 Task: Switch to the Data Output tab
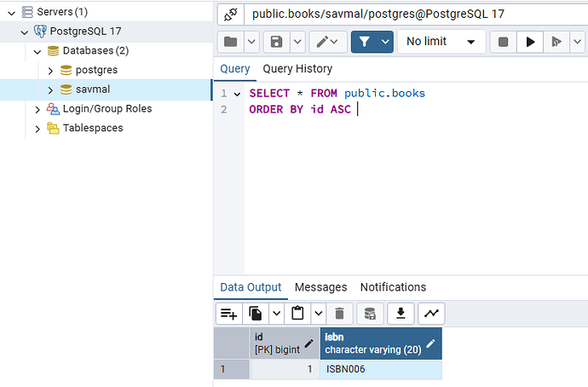251,287
